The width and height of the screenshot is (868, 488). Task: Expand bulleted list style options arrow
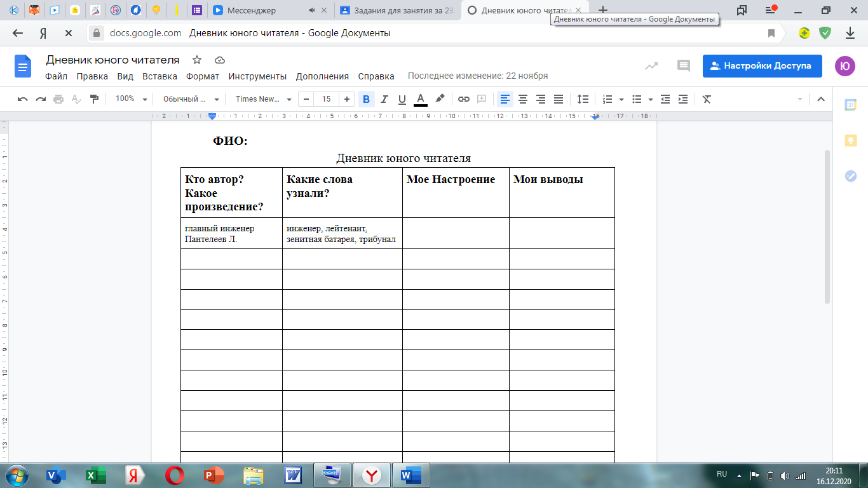pyautogui.click(x=651, y=100)
